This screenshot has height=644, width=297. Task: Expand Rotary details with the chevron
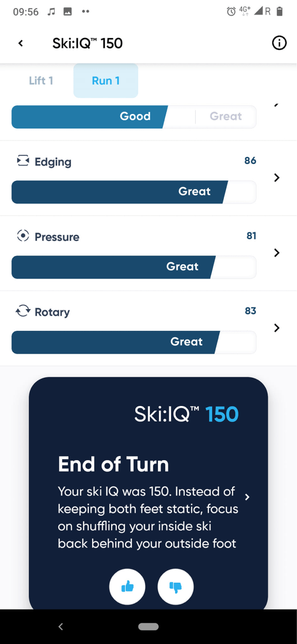(x=277, y=328)
